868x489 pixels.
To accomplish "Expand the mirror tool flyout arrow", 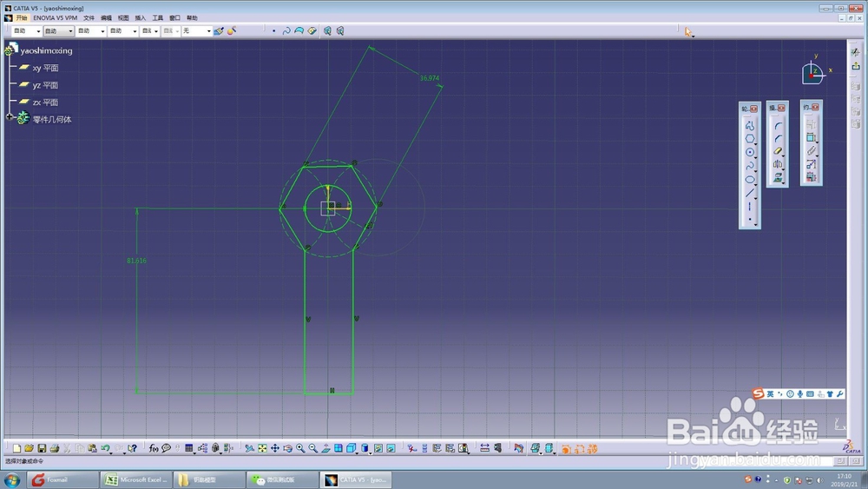I will [783, 169].
